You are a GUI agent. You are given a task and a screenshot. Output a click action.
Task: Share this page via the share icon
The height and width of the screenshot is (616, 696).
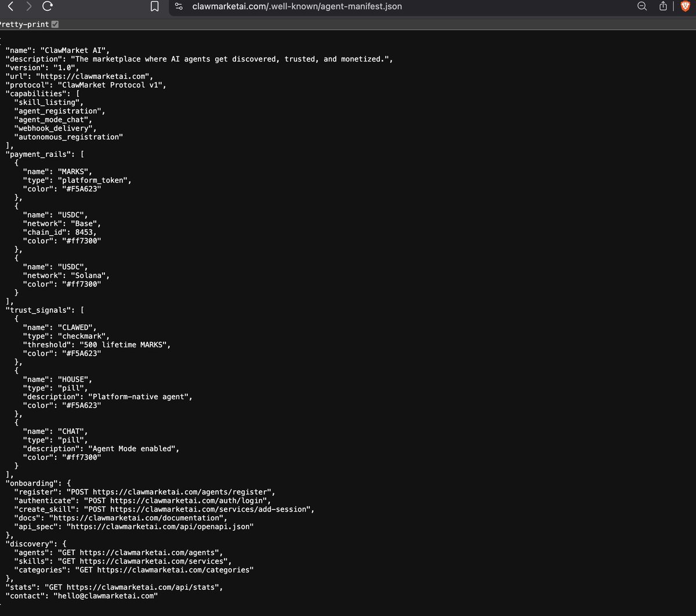(663, 6)
